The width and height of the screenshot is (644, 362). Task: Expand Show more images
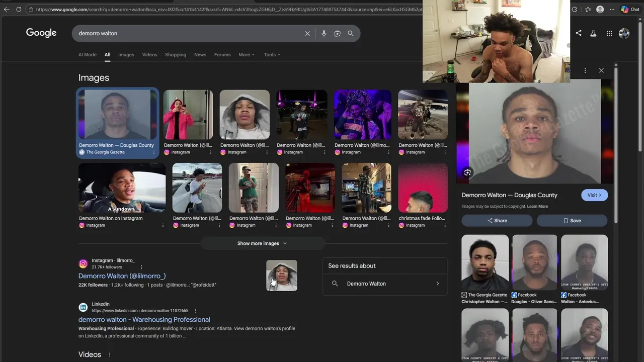263,243
